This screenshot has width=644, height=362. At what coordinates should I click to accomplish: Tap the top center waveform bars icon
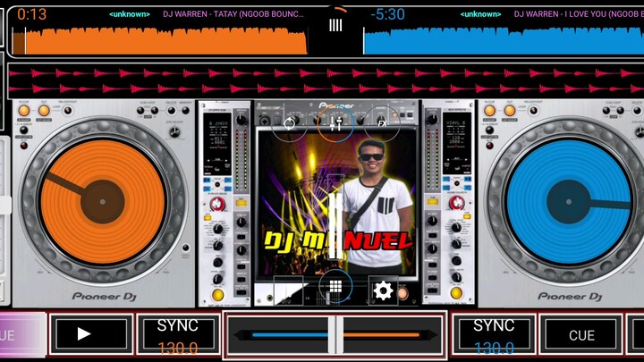335,25
